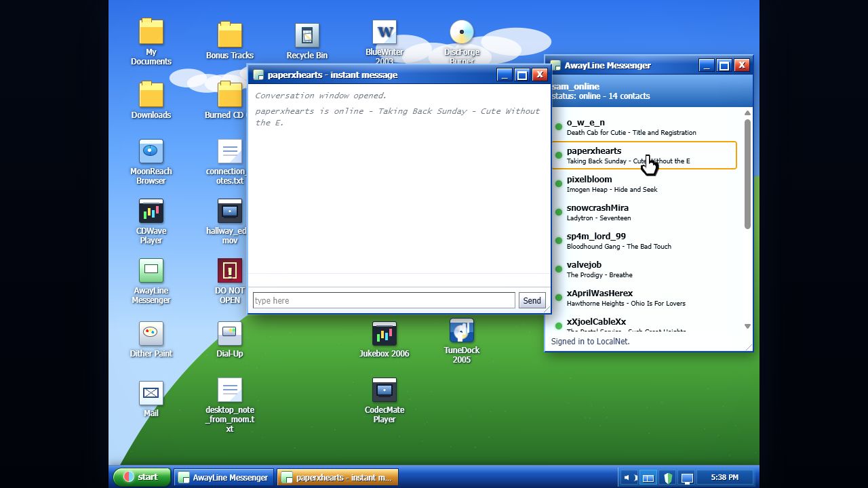Send the instant message with Send button
The image size is (868, 488).
(x=532, y=300)
